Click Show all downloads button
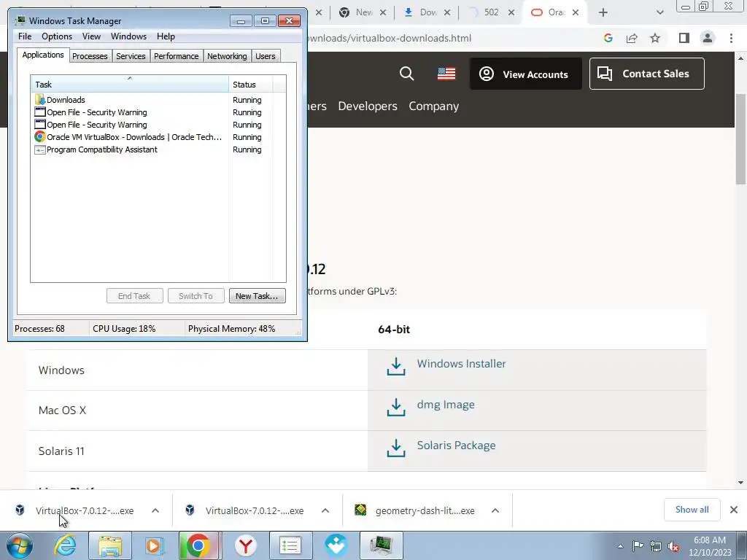Screen dimensions: 747x560 coord(692,510)
